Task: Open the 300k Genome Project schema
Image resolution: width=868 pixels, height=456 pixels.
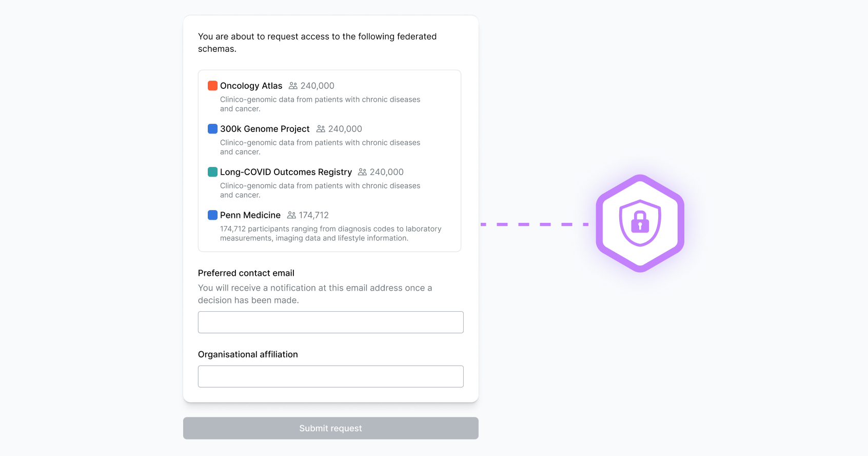Action: (x=265, y=129)
